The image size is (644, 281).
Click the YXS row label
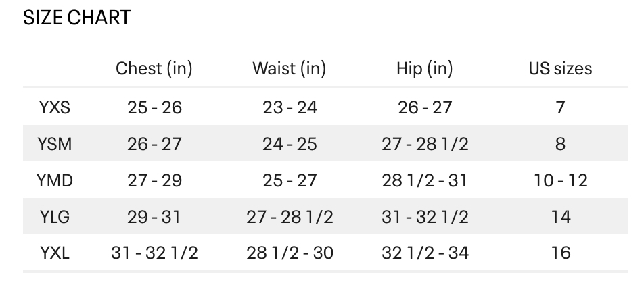[x=55, y=107]
